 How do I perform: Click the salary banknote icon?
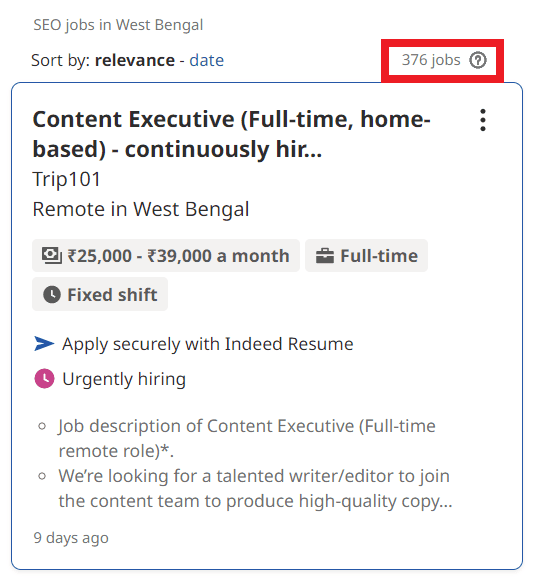[x=52, y=256]
